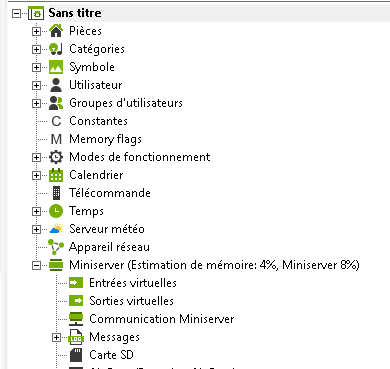Collapse the Sans titre root node
The width and height of the screenshot is (390, 369).
pyautogui.click(x=16, y=13)
